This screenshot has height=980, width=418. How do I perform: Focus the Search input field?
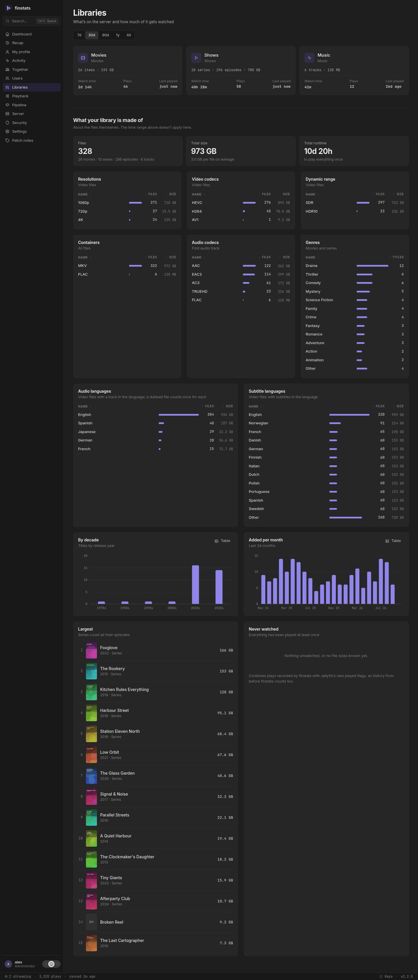[32, 21]
